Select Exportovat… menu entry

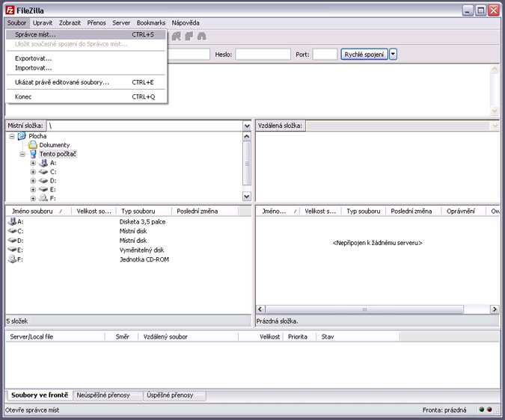(x=34, y=58)
